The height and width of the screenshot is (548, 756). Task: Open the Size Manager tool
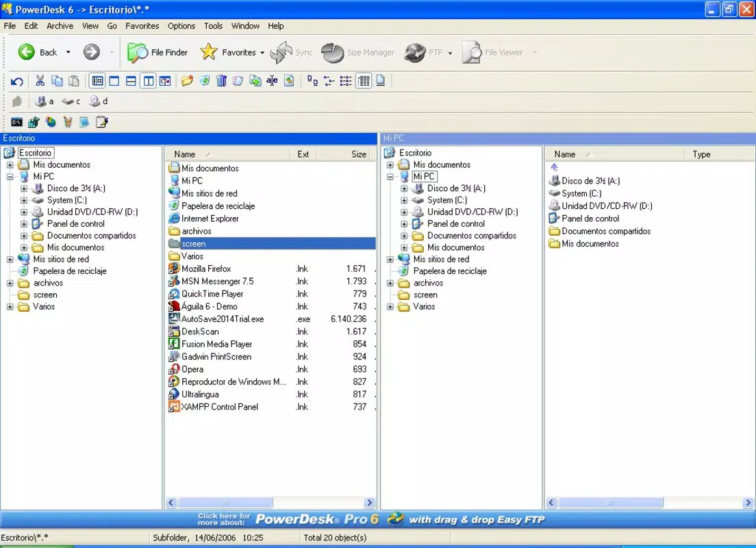click(x=357, y=53)
